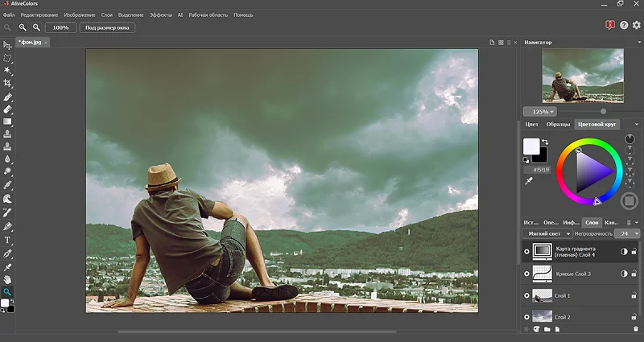Open the 125% navigator zoom dropdown
Screen dimensions: 644x342
(539, 112)
